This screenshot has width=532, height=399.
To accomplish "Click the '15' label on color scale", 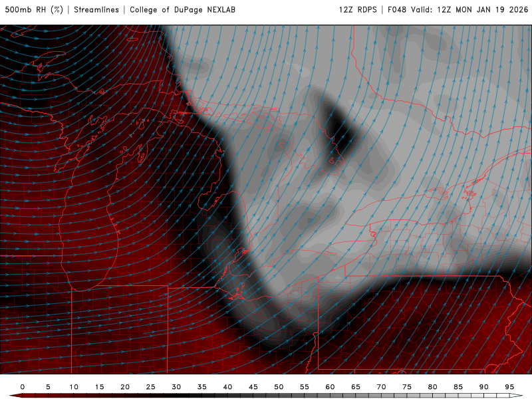I will click(99, 387).
